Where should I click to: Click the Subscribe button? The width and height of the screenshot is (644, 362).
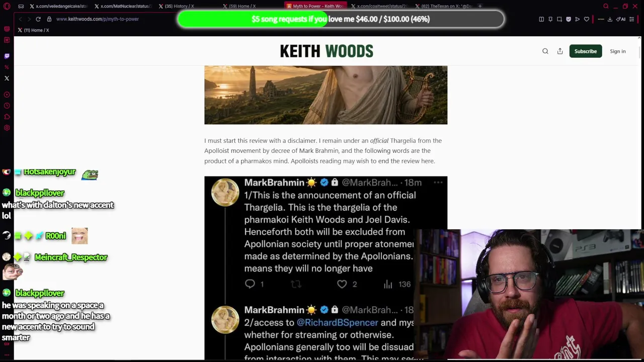click(586, 51)
